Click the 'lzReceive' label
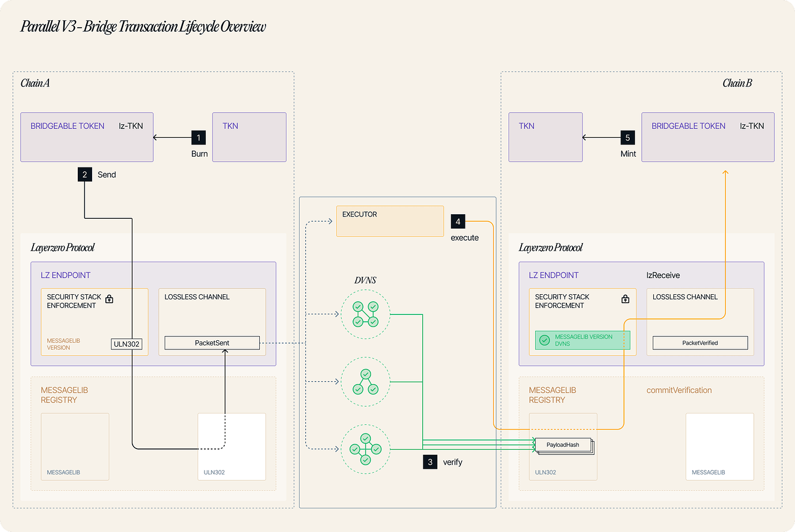Image resolution: width=795 pixels, height=532 pixels. click(663, 275)
